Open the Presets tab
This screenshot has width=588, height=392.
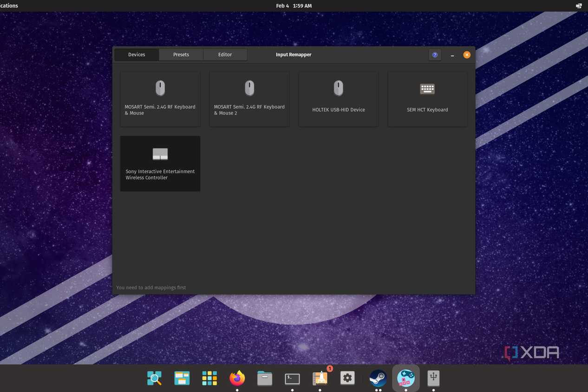181,54
